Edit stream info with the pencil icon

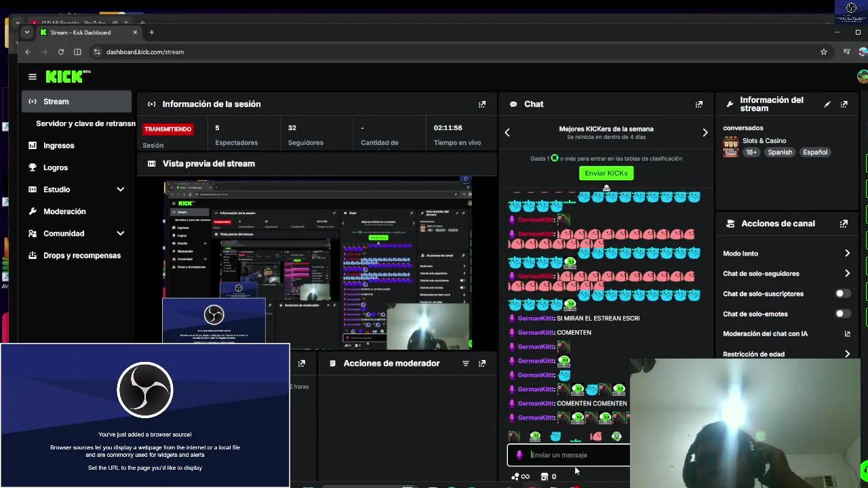pyautogui.click(x=827, y=104)
